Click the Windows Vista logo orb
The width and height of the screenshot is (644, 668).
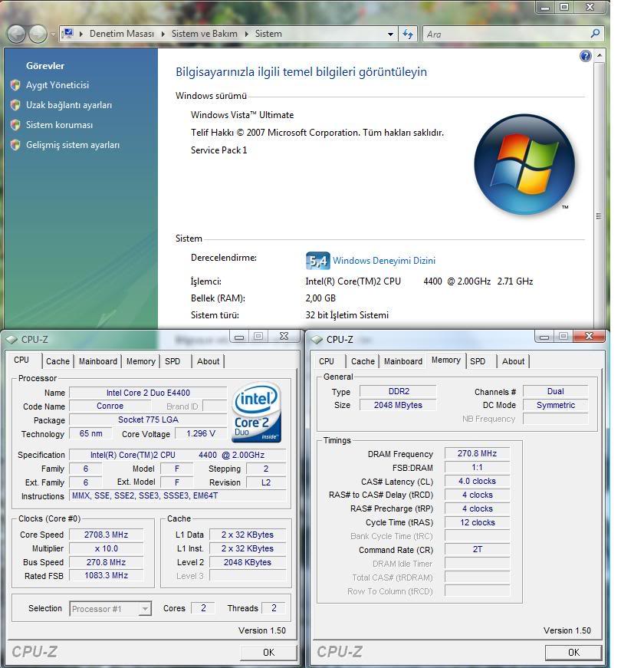click(524, 165)
